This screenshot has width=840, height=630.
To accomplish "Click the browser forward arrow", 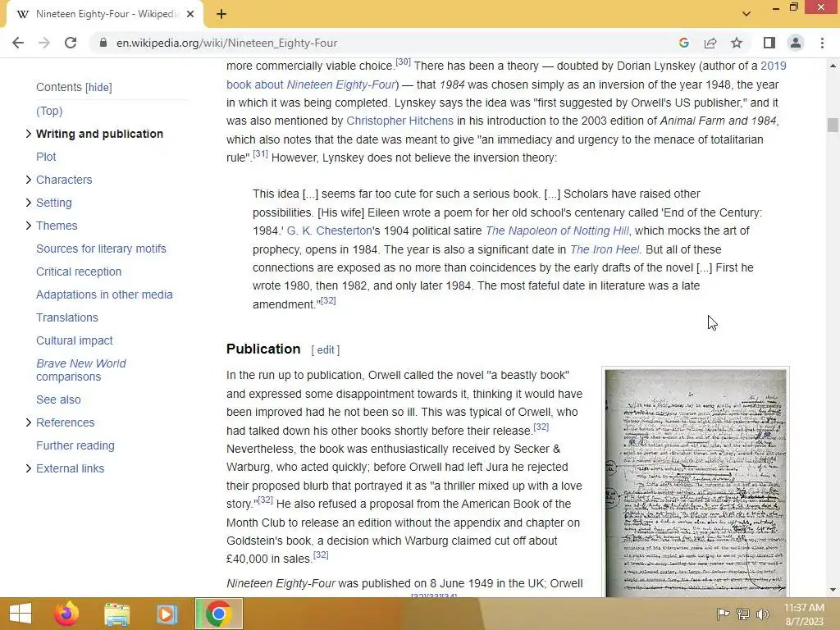I will tap(44, 43).
